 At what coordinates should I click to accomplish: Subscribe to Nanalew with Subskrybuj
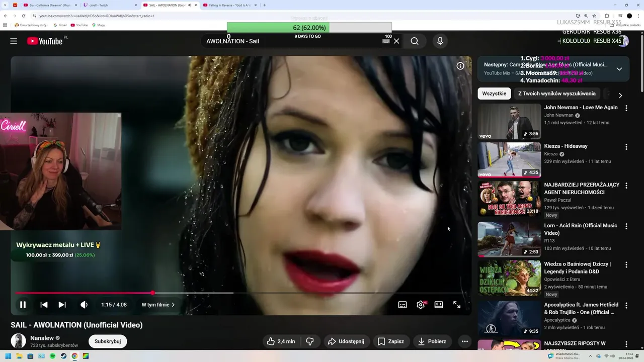(x=108, y=341)
